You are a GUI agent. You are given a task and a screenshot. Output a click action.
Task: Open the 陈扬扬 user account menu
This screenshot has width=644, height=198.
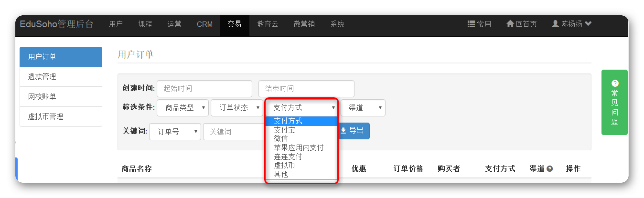(571, 24)
